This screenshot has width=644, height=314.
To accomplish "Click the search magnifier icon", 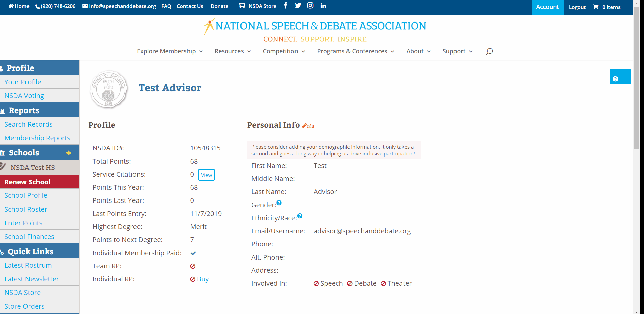I will click(x=489, y=51).
